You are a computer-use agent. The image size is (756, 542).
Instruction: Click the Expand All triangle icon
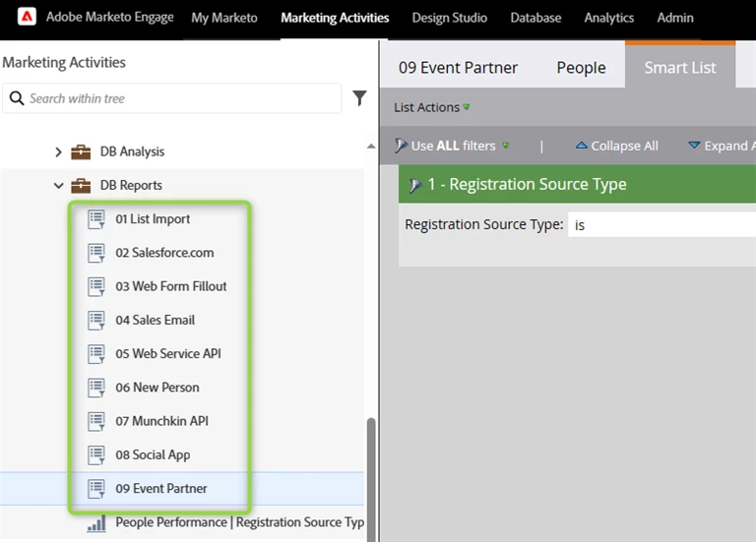(694, 145)
